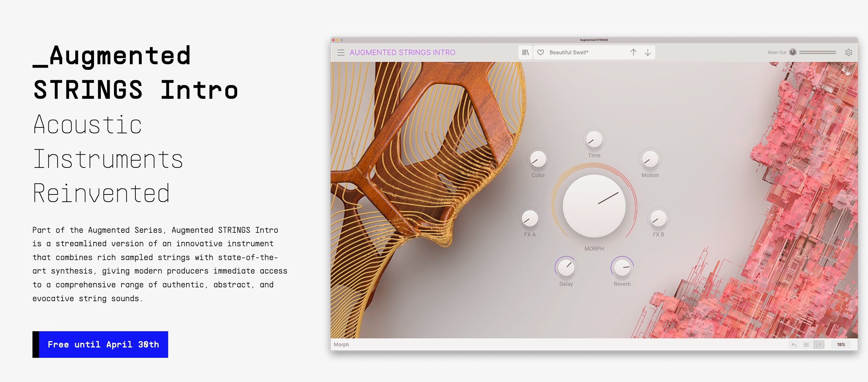Click the Delay knob with purple ring
Image resolution: width=868 pixels, height=382 pixels.
[567, 267]
